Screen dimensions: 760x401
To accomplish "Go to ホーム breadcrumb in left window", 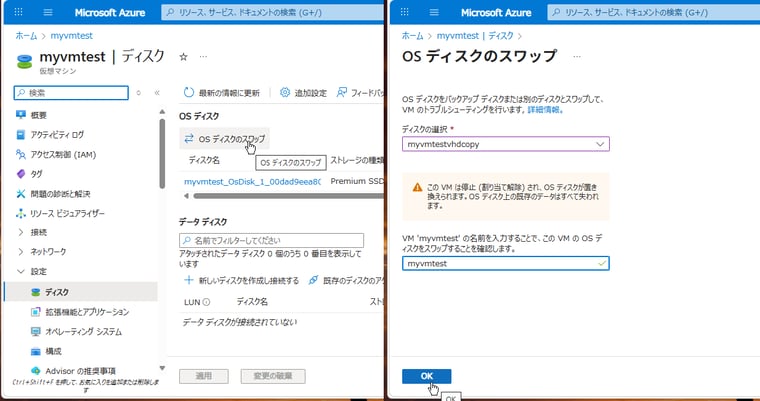I will pos(26,35).
